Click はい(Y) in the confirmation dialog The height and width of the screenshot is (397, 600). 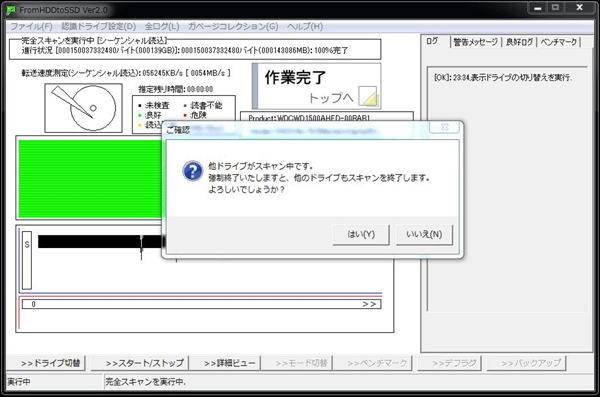pos(361,234)
